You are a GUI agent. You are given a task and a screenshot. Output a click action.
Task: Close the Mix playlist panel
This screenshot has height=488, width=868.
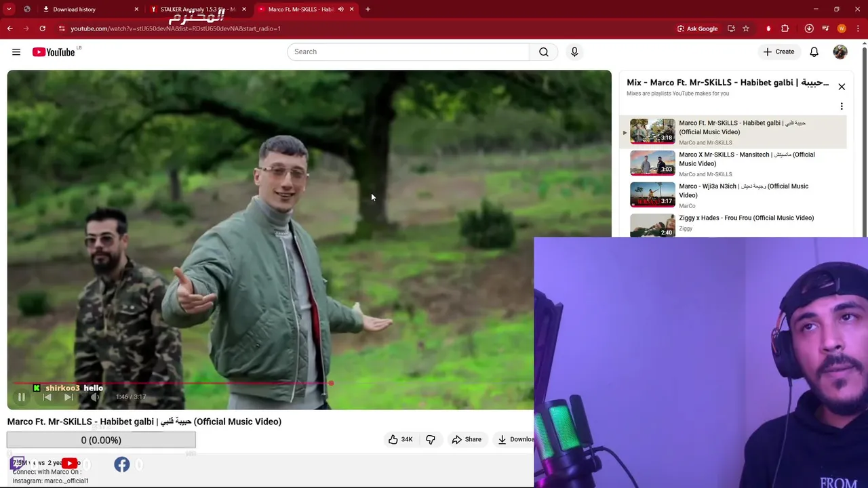click(x=842, y=87)
